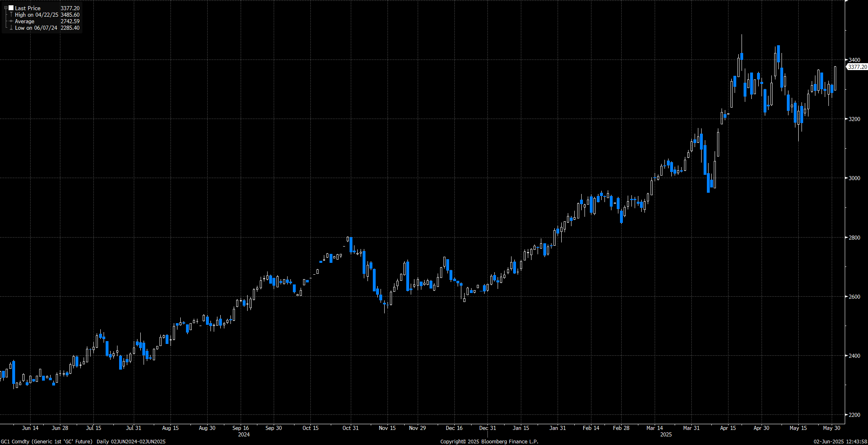This screenshot has width=868, height=445.
Task: Select the High on 04/22/25 legend entry
Action: point(37,15)
